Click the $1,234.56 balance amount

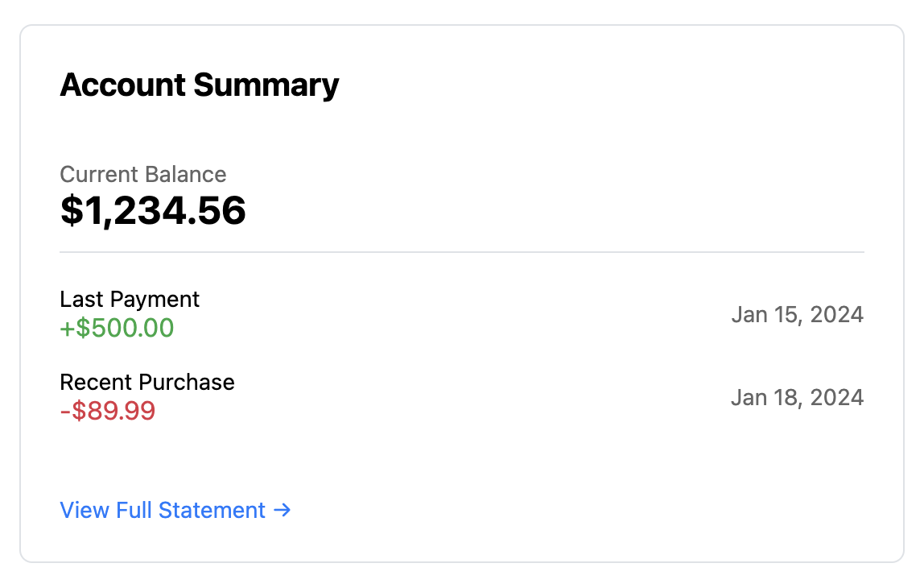153,211
